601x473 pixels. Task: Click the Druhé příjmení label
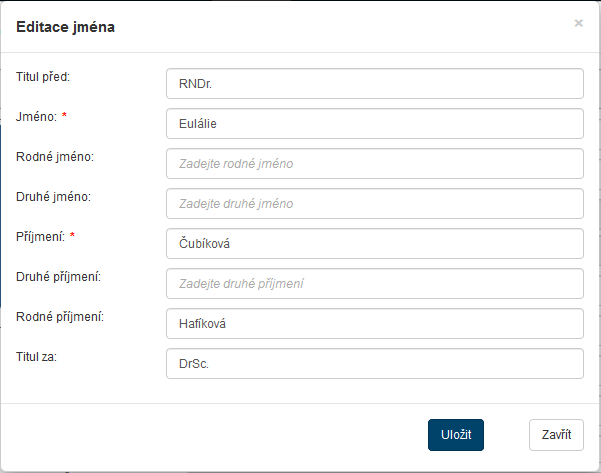point(59,276)
